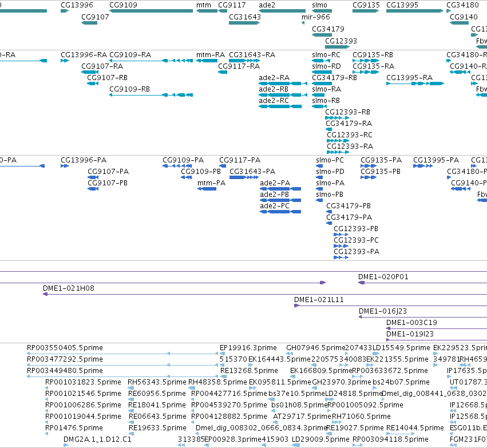
Task: Click transcript CG13995-RA label
Action: (x=409, y=78)
